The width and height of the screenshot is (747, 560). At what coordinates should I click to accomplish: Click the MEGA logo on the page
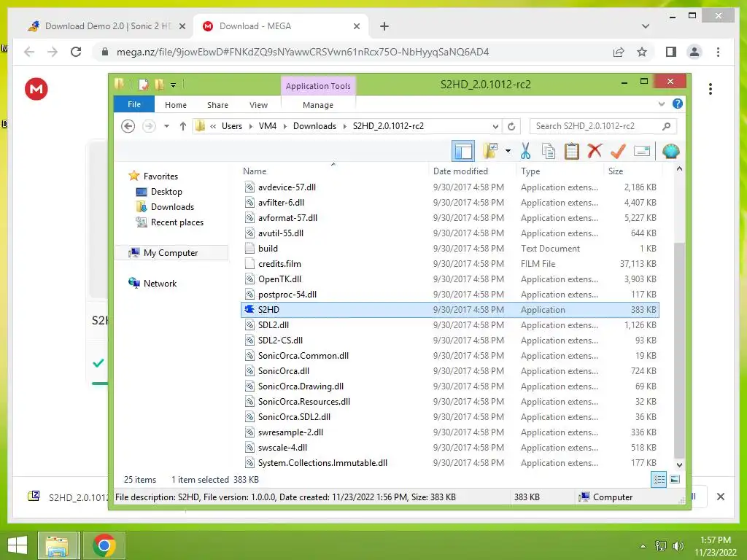[x=36, y=88]
